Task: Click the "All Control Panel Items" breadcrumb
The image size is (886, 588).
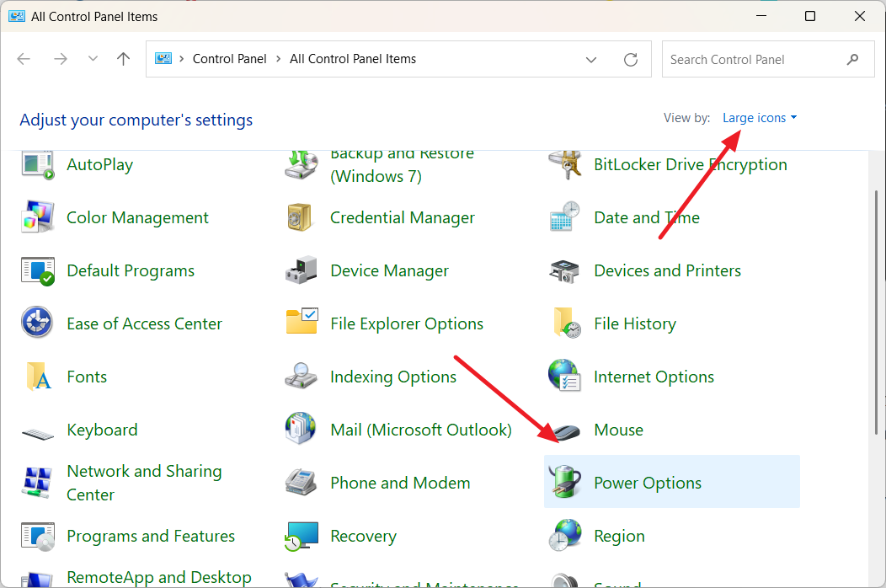Action: 353,59
